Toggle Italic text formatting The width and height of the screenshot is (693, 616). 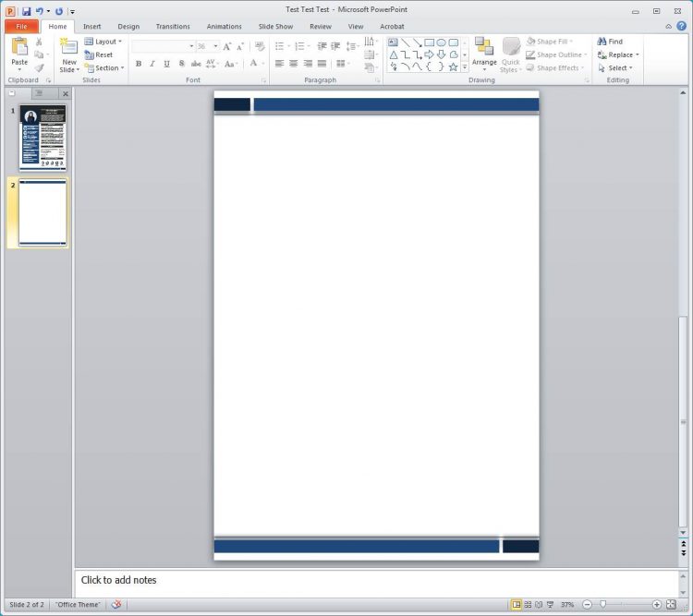pos(152,64)
